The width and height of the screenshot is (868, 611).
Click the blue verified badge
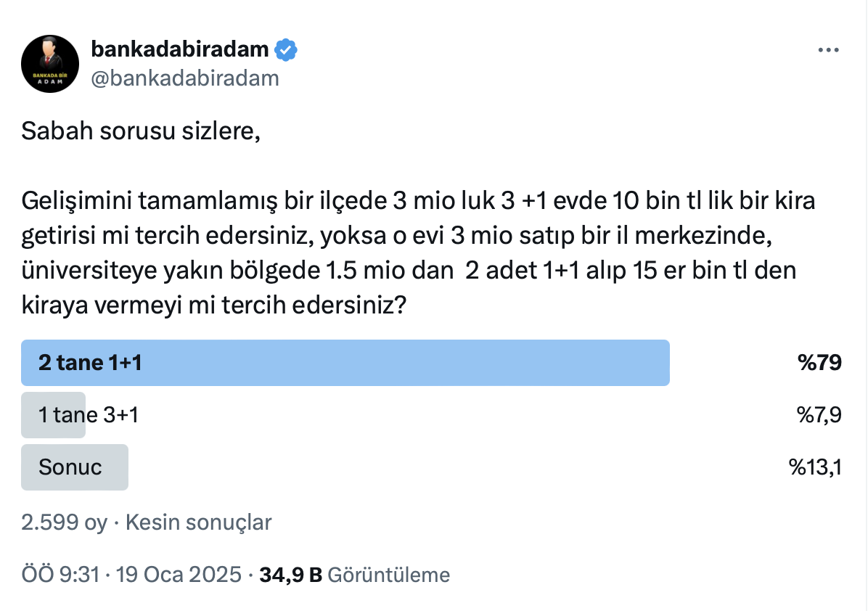click(x=286, y=49)
